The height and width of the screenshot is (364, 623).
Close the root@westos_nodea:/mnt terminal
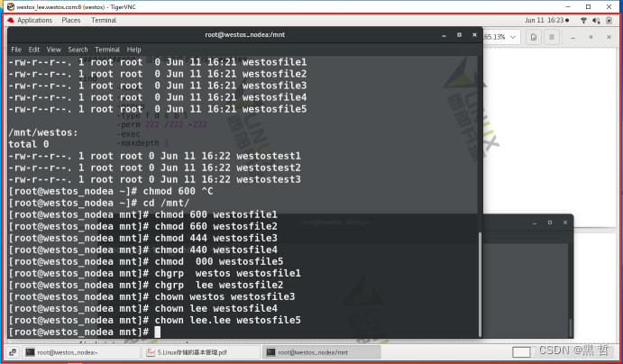pos(474,35)
